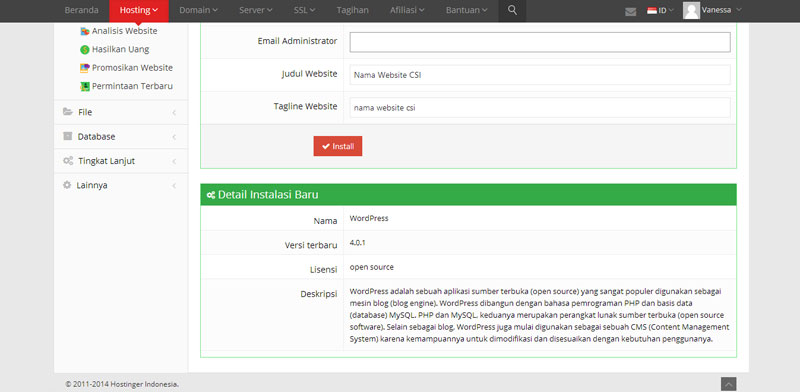
Task: Open the Tagihan menu item
Action: pyautogui.click(x=353, y=10)
